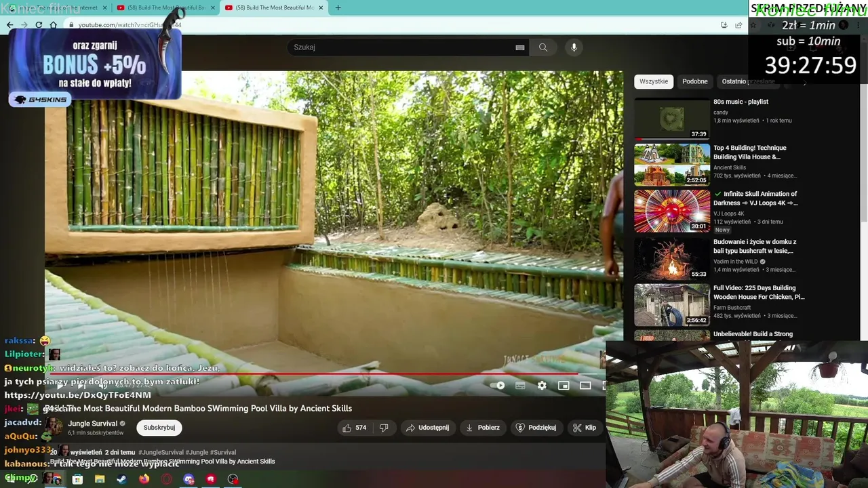Click the Klip scissors button
Screen dimensions: 868x488
click(585, 428)
